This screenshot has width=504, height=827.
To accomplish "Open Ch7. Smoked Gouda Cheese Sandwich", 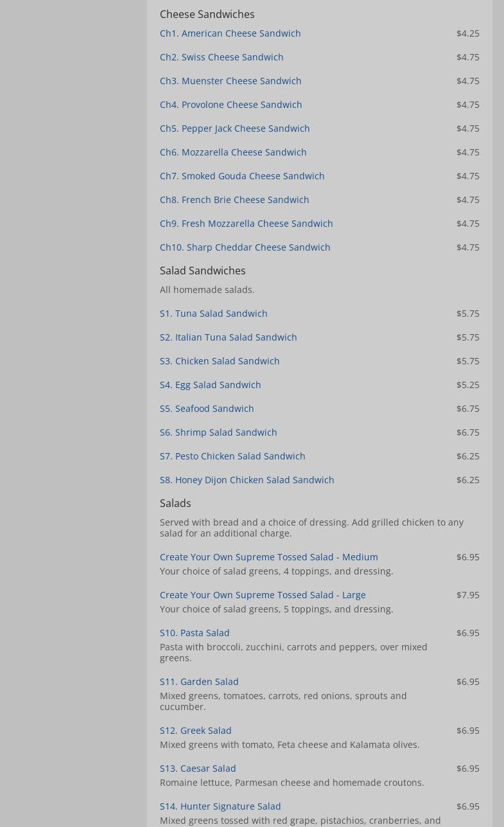I will (x=242, y=176).
